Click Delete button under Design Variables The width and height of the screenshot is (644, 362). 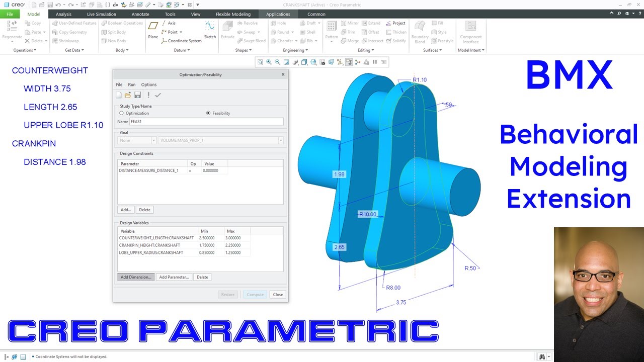[202, 277]
